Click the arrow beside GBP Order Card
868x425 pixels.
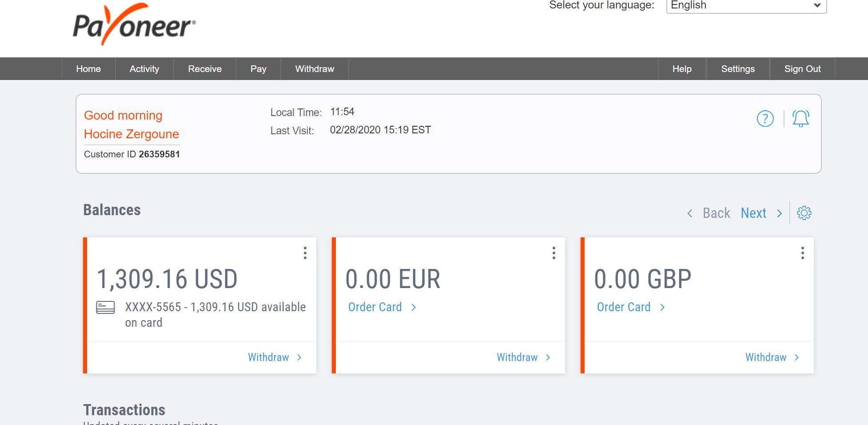[x=662, y=307]
